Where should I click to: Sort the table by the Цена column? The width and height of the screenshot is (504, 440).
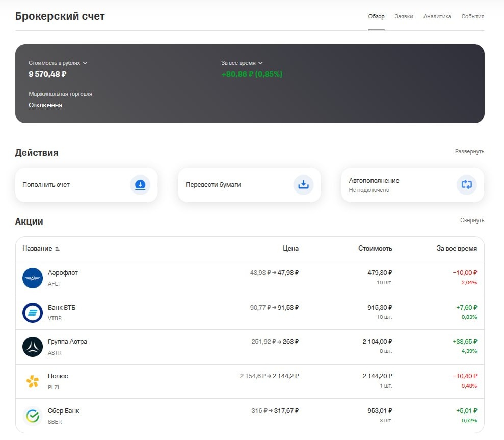pos(290,248)
